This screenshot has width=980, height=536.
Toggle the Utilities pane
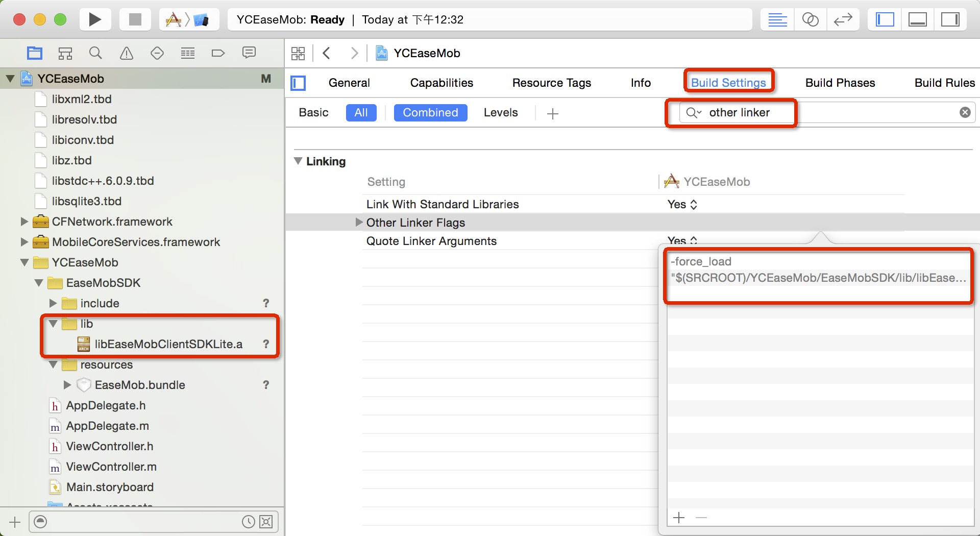(950, 19)
